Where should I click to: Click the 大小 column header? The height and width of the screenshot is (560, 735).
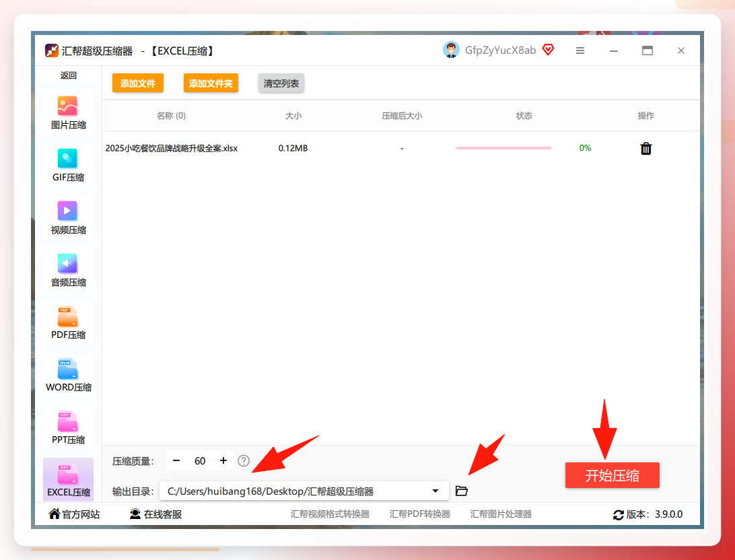coord(293,116)
